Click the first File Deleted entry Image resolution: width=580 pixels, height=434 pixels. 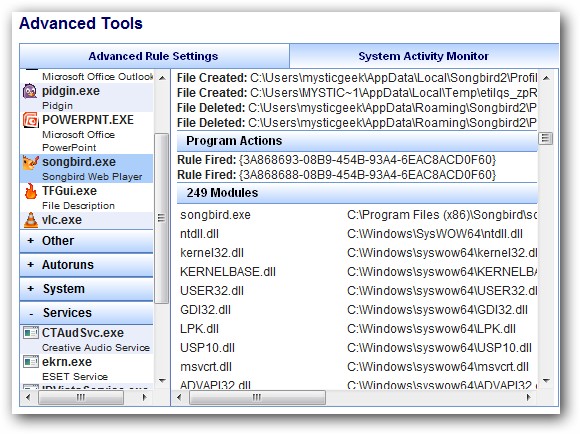coord(357,108)
